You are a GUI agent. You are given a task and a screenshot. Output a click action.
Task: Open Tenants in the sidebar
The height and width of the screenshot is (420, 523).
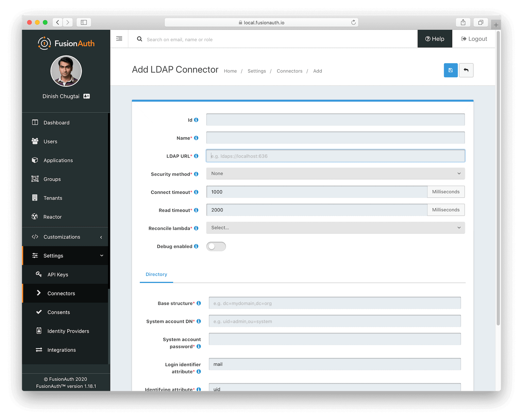coord(65,198)
